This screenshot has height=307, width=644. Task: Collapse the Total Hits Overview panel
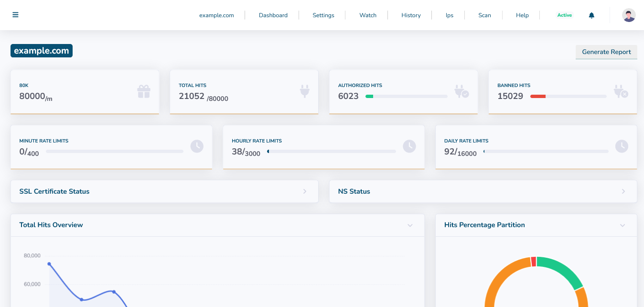tap(410, 225)
